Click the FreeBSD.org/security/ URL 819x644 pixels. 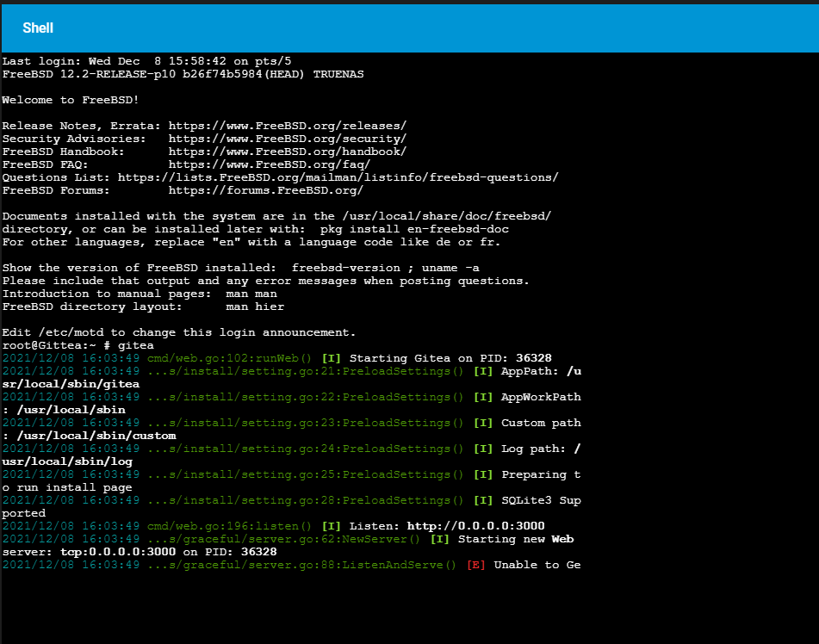pyautogui.click(x=288, y=139)
